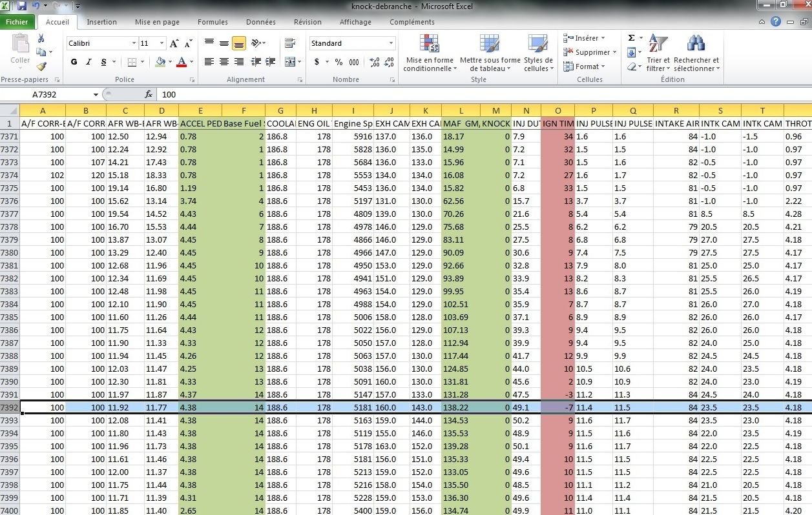This screenshot has height=515, width=812.
Task: Open Rechercher et sélectionner binoculars icon
Action: pos(696,43)
